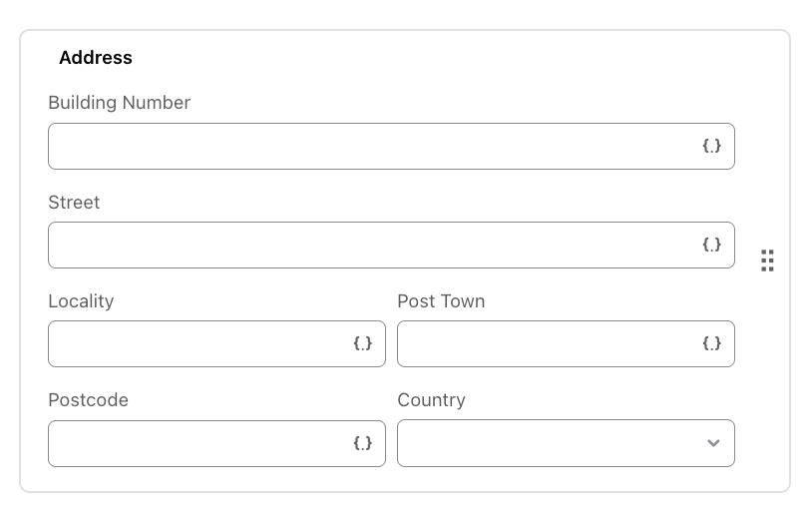The height and width of the screenshot is (525, 812).
Task: Click into the Street text field
Action: pos(391,246)
